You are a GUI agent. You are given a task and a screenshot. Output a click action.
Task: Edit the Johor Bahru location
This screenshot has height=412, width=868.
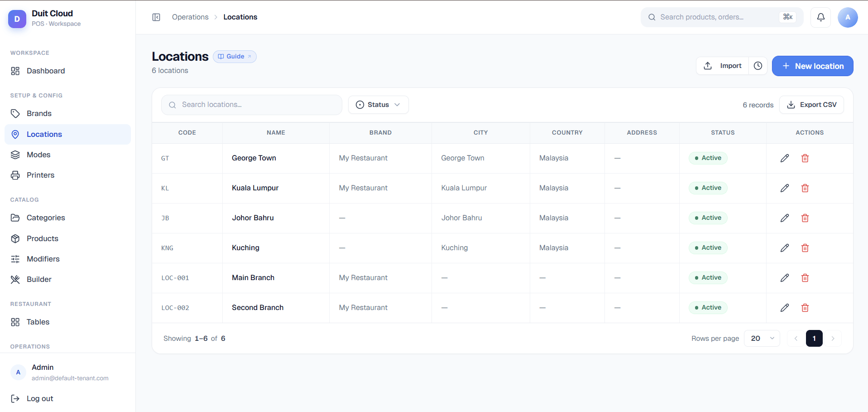tap(785, 218)
